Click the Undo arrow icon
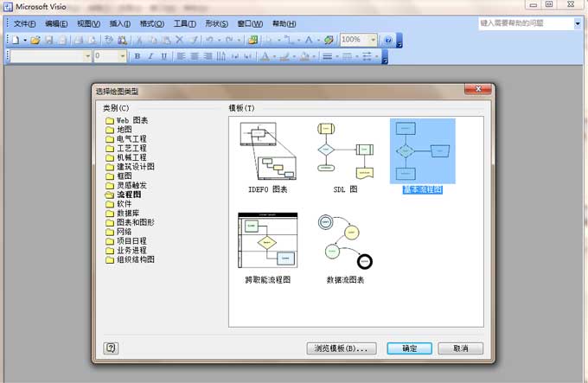 (209, 40)
